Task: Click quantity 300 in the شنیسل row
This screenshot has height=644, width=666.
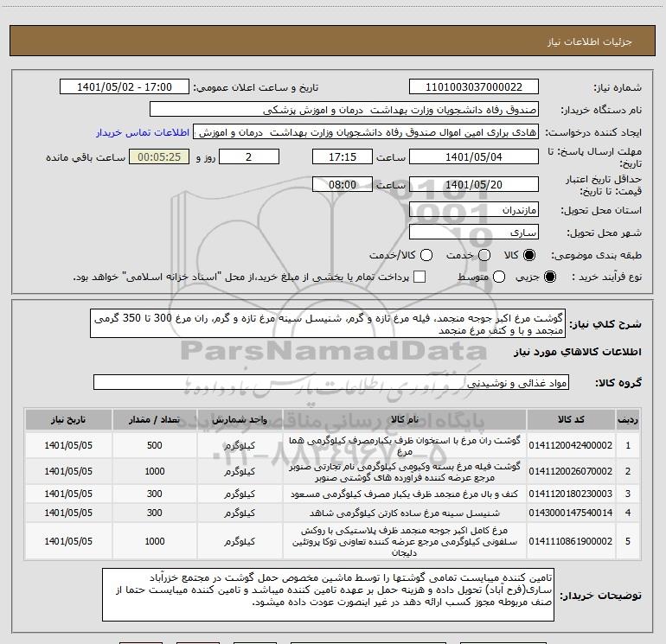Action: pos(155,513)
